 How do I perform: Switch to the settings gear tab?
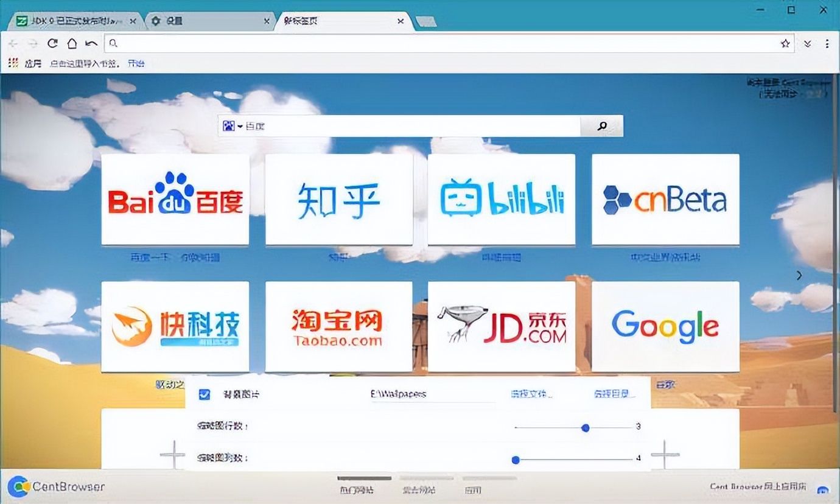(211, 21)
